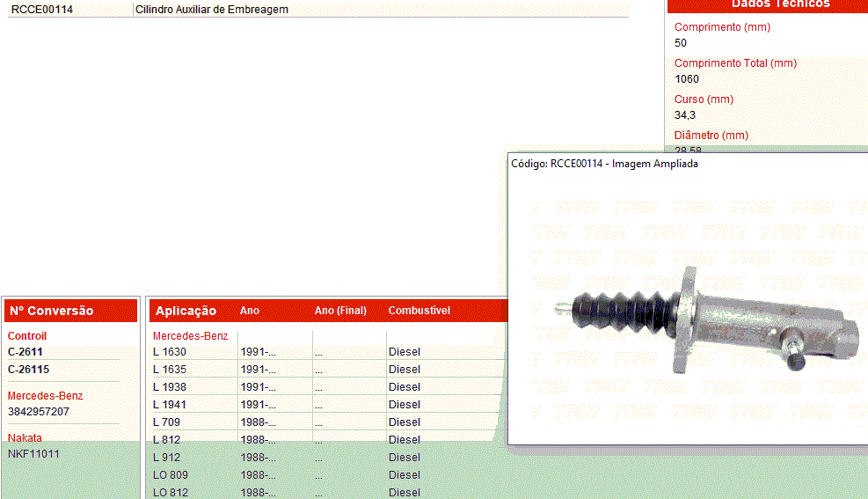Viewport: 868px width, 499px height.
Task: Click the Ano (Final) column header
Action: click(x=340, y=311)
